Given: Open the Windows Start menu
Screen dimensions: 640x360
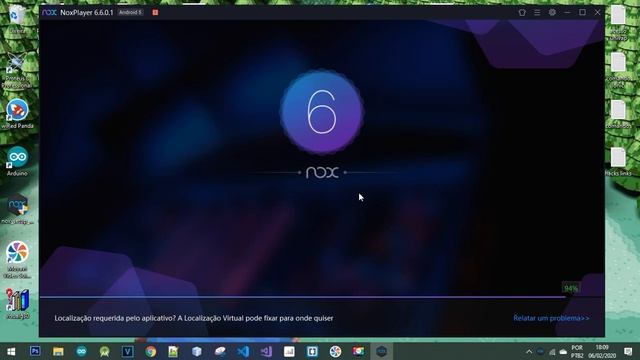Looking at the screenshot, I should (x=11, y=351).
